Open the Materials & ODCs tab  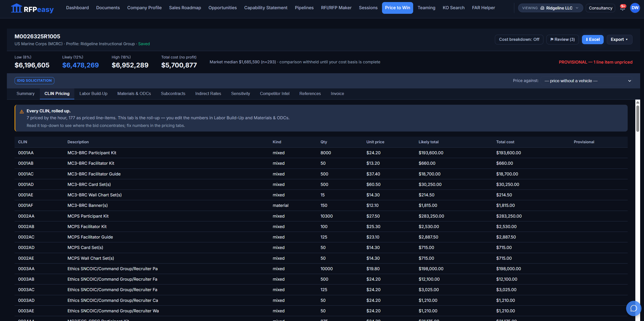[134, 94]
